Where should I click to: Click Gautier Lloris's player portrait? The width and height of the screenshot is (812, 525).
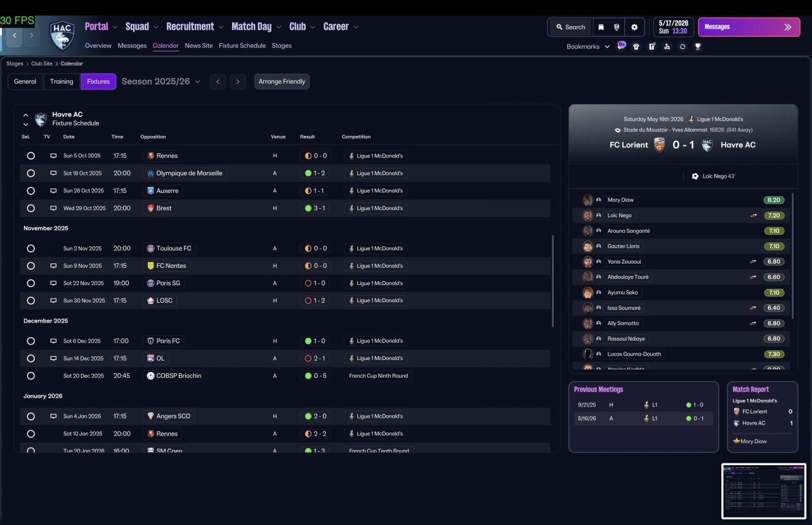tap(588, 246)
